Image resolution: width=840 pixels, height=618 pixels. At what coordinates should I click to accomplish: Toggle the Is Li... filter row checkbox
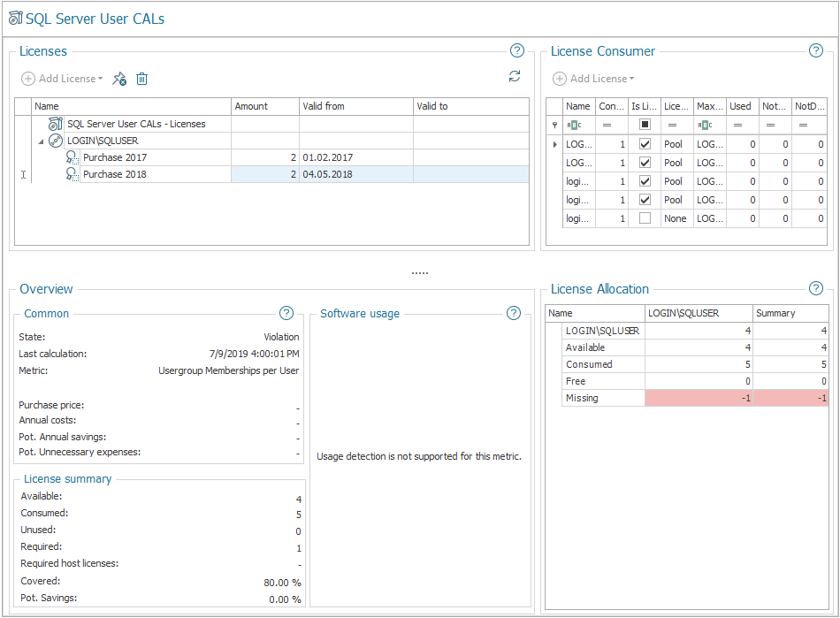645,125
